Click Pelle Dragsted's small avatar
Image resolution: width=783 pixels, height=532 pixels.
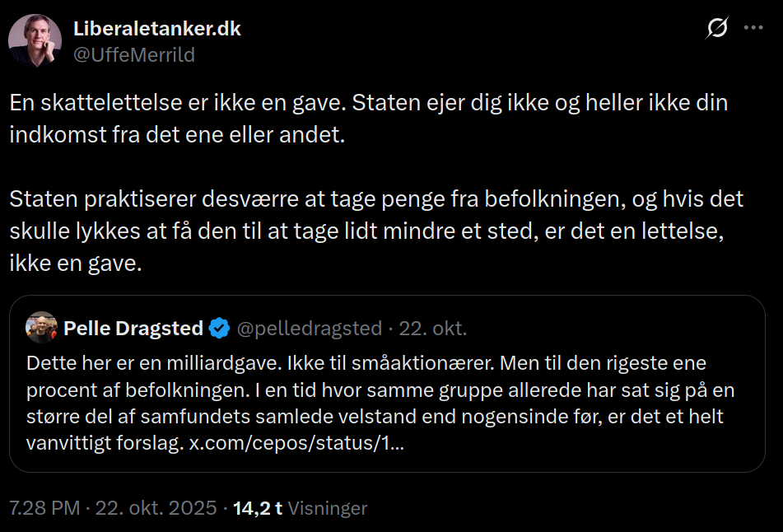[41, 328]
